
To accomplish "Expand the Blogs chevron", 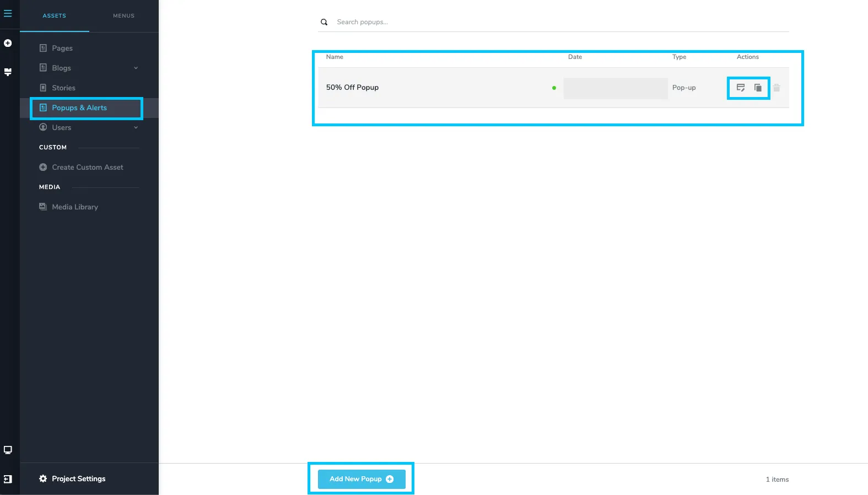I will click(x=136, y=68).
